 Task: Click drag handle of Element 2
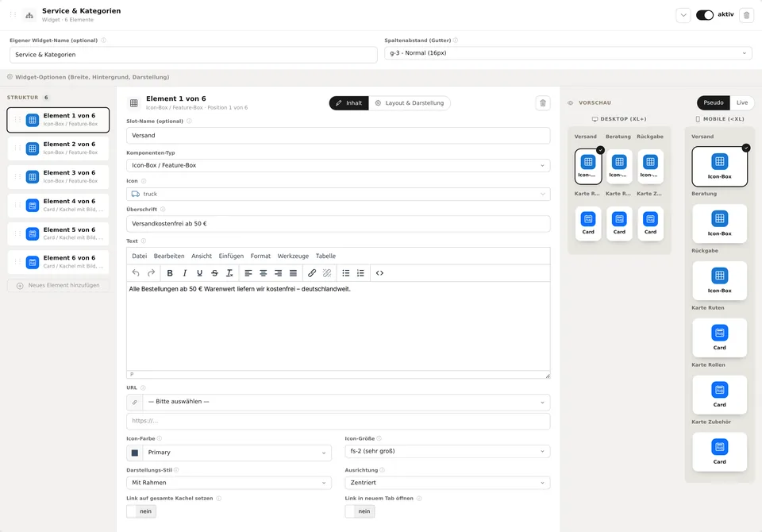[x=17, y=148]
